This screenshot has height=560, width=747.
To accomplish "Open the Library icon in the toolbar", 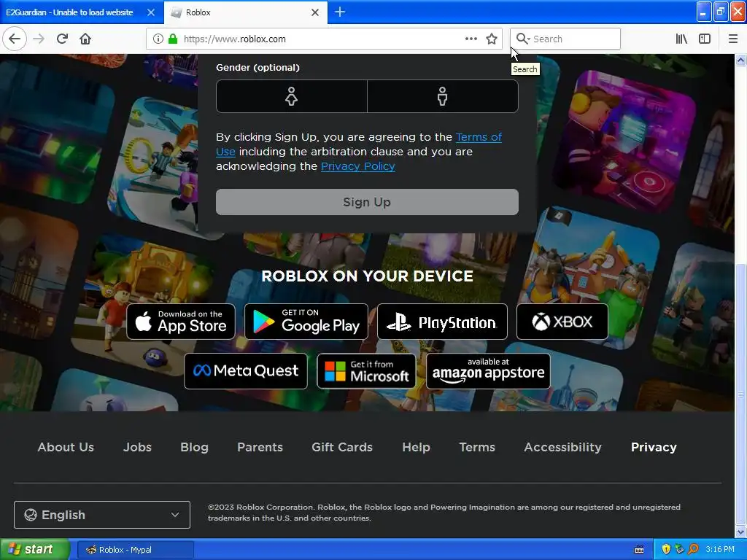I will 681,39.
